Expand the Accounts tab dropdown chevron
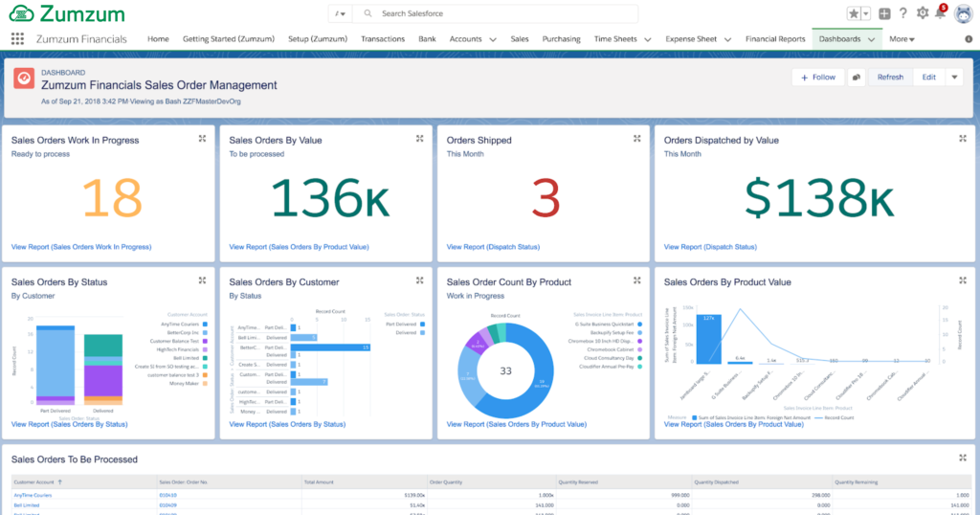This screenshot has height=515, width=980. click(x=493, y=39)
